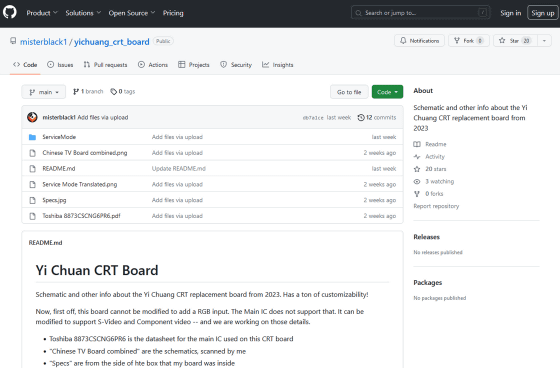Open the Add files via upload latest commit message
This screenshot has width=560, height=368.
(103, 117)
